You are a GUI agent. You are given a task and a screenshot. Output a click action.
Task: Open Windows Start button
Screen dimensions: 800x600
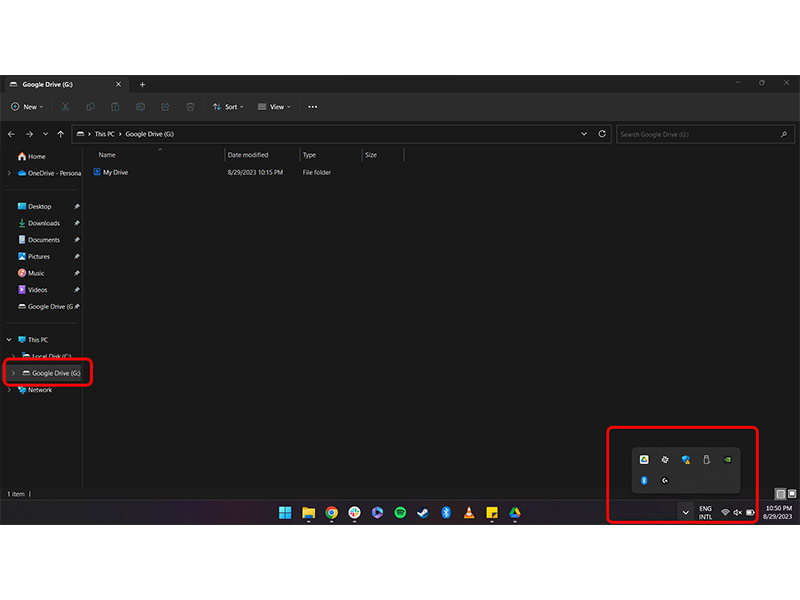pos(285,512)
